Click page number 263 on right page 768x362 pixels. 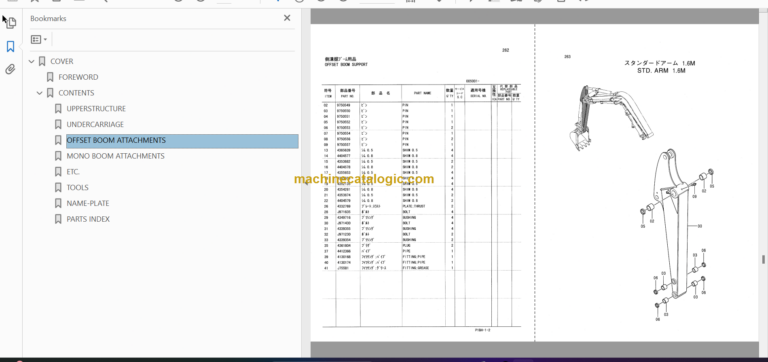point(567,56)
